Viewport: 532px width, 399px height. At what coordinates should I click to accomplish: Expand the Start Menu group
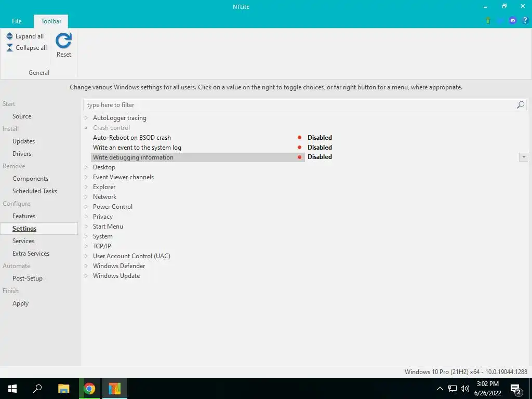click(86, 227)
